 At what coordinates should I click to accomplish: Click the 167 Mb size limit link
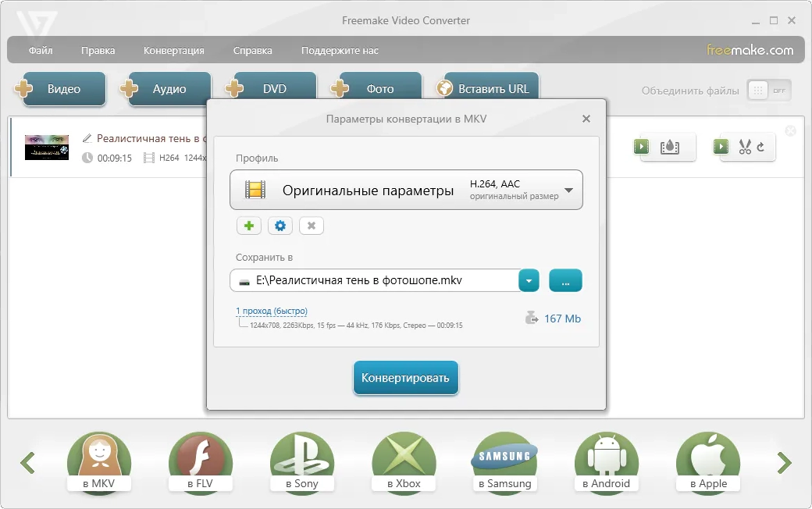(x=562, y=319)
